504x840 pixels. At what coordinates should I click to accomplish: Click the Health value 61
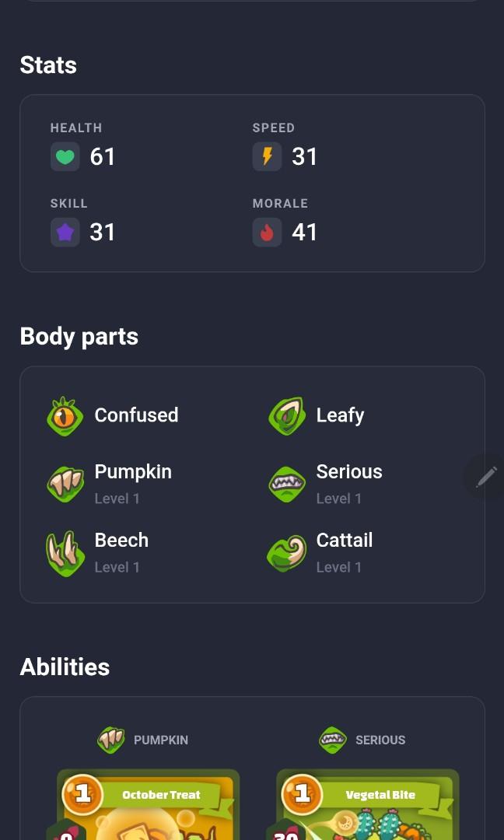103,157
